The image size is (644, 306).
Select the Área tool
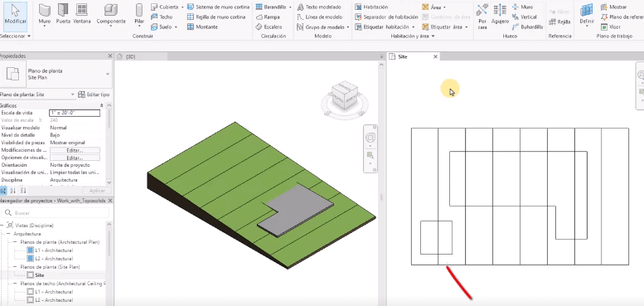coord(432,7)
